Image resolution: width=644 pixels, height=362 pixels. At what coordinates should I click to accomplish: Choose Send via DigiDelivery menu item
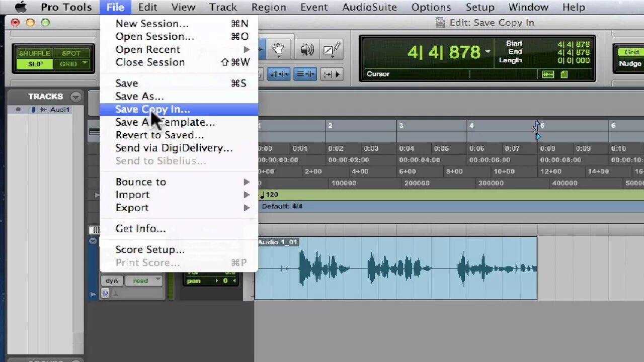(x=179, y=148)
